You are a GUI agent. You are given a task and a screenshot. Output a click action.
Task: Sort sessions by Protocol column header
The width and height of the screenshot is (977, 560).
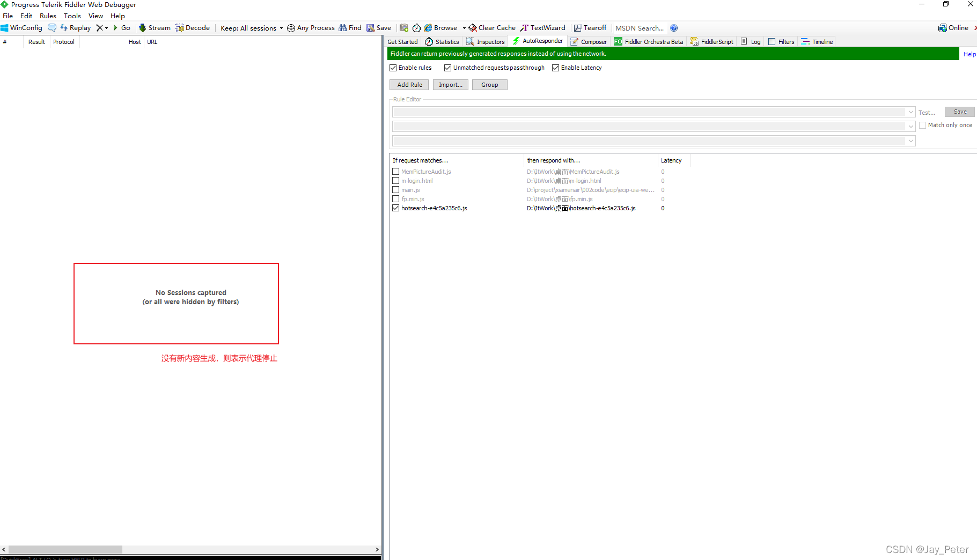click(64, 42)
